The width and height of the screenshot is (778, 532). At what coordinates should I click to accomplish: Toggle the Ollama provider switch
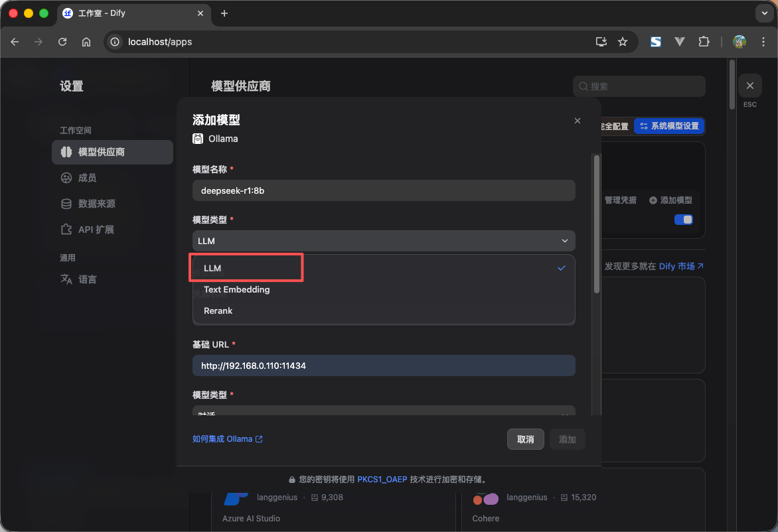[683, 220]
